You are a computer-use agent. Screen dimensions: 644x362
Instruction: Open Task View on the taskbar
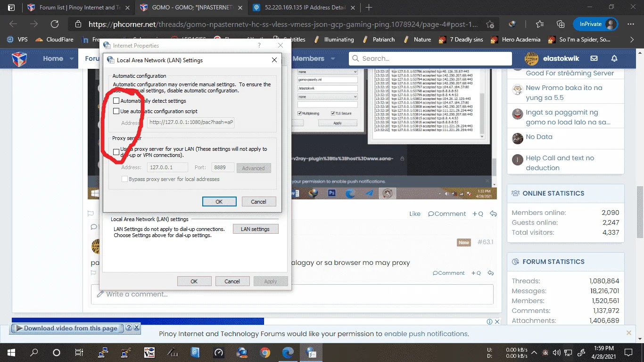click(x=79, y=353)
